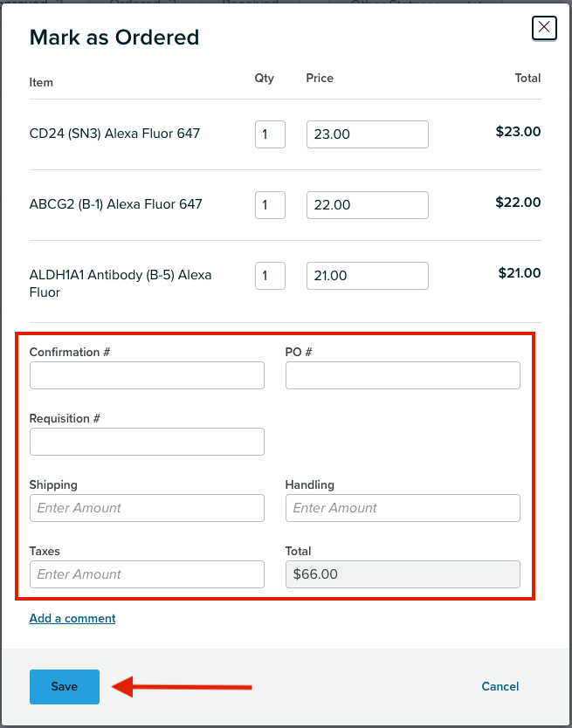Click the Handling amount field
The height and width of the screenshot is (728, 572).
pos(403,508)
